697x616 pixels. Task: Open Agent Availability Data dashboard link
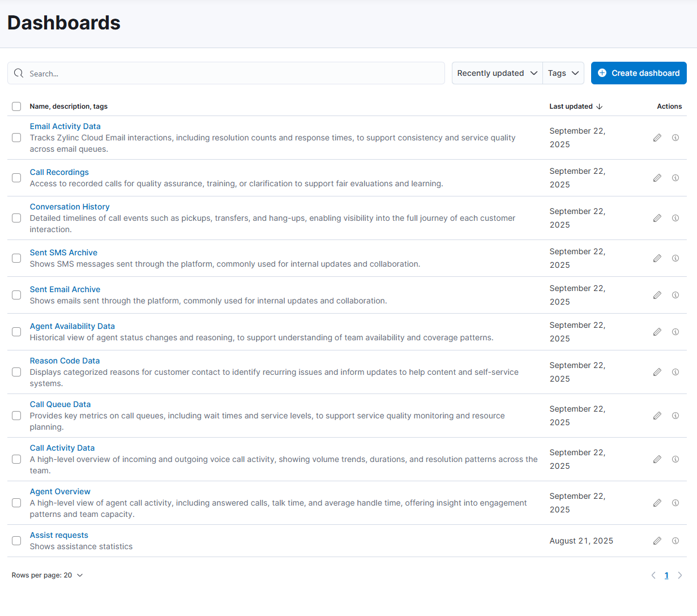click(72, 326)
